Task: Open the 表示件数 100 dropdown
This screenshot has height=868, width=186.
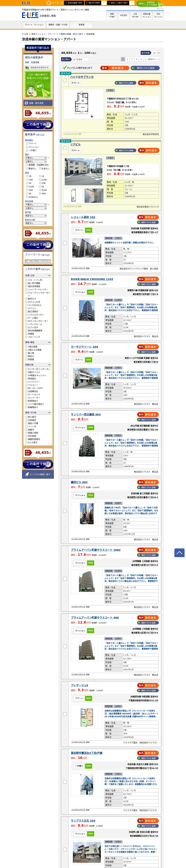Action: (x=156, y=53)
